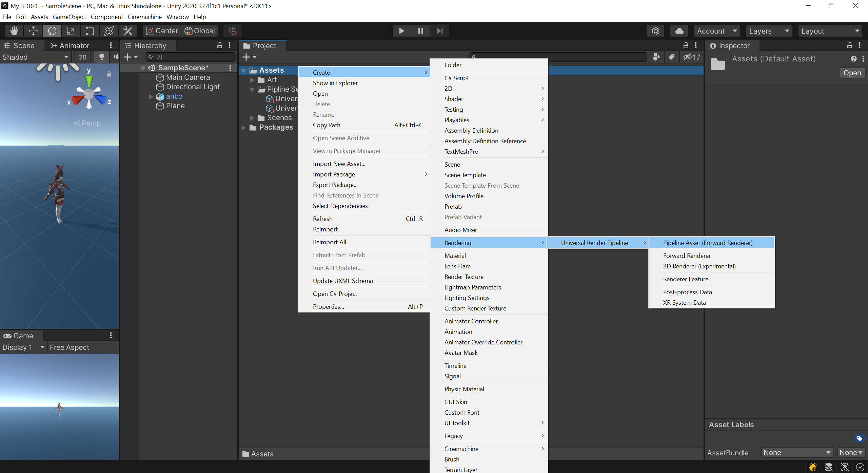
Task: Open Collab/Plastic SCM icon
Action: (656, 31)
